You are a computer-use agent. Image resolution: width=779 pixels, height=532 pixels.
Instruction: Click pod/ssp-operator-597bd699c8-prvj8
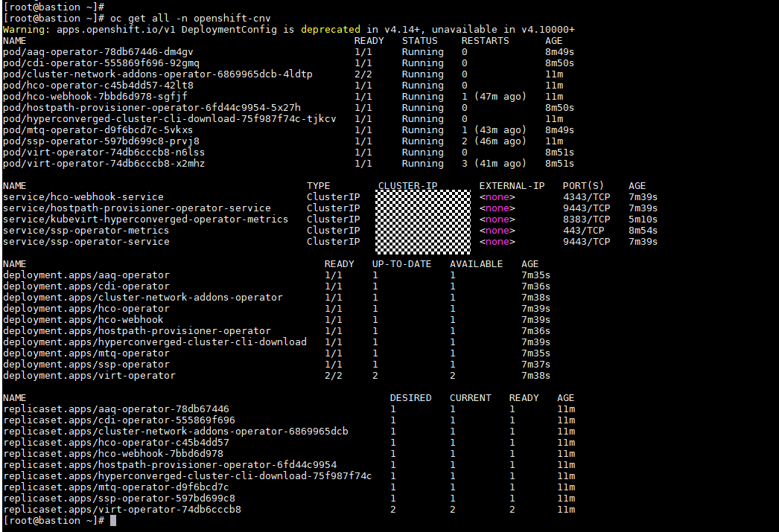101,141
